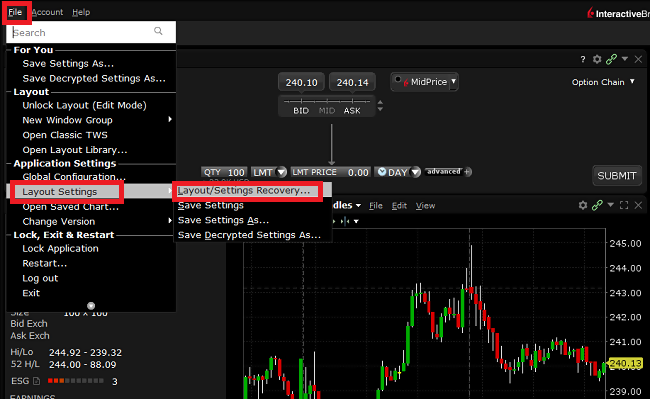
Task: Maximize the chart panel with expand icon
Action: pos(623,205)
